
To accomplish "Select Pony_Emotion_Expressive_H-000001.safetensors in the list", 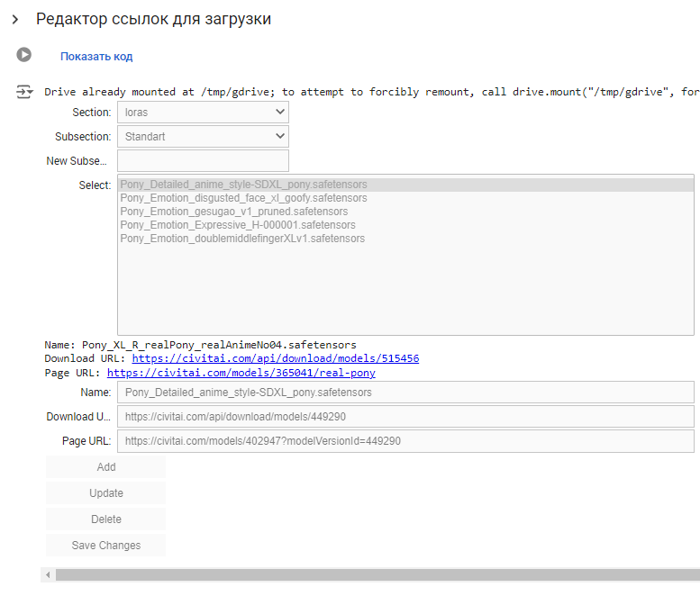I will coord(405,225).
